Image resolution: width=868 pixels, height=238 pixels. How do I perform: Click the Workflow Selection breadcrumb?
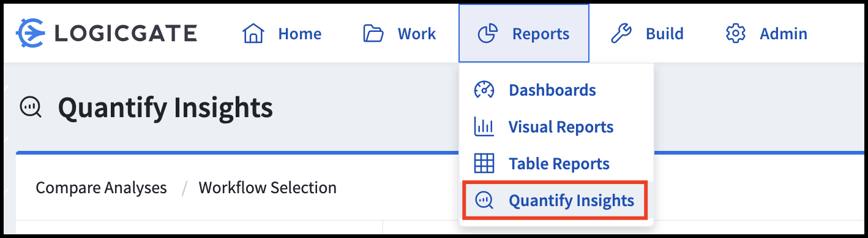tap(268, 187)
